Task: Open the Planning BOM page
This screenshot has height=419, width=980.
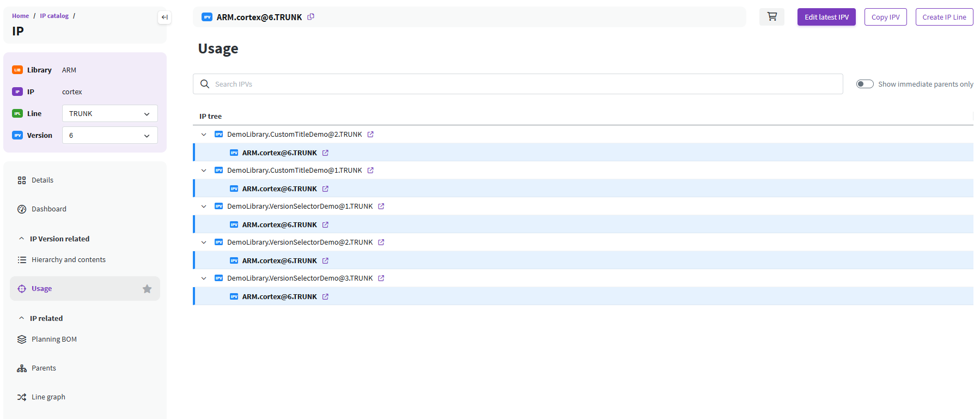Action: (x=54, y=339)
